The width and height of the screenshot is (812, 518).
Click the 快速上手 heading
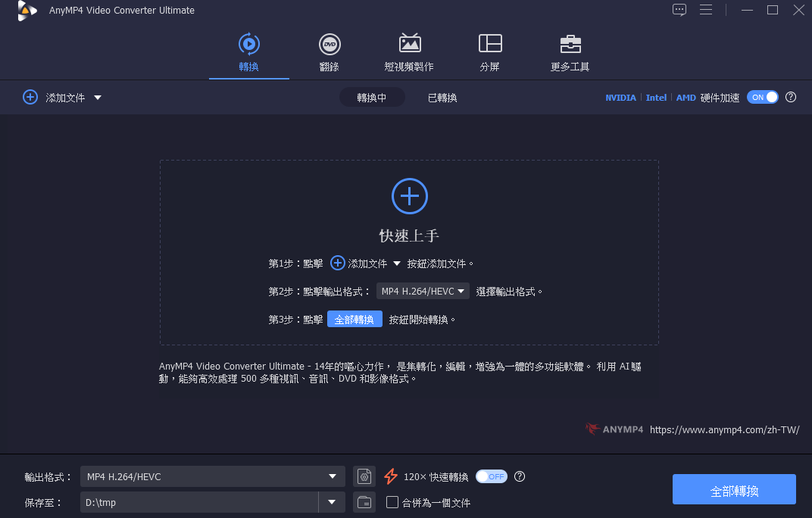click(409, 236)
